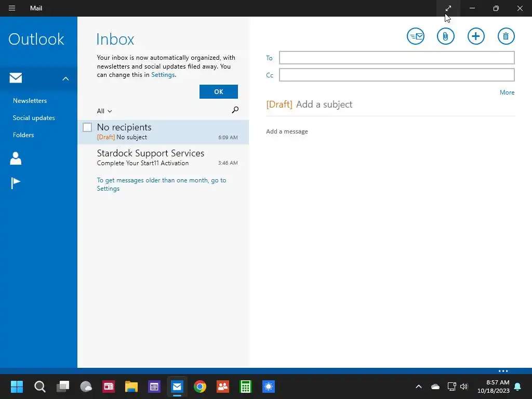The height and width of the screenshot is (399, 532).
Task: Tick the checkbox beside No recipients draft
Action: 87,127
